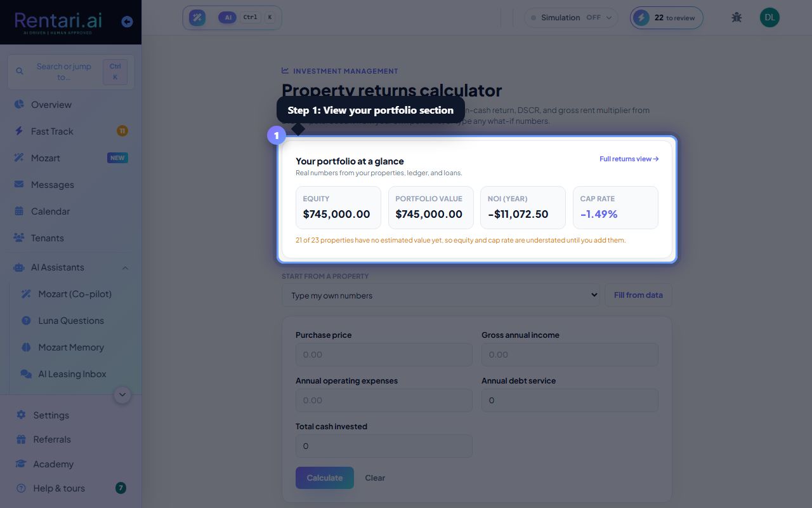Screen dimensions: 812x508
Task: Open Overview via its pie chart icon
Action: pyautogui.click(x=19, y=105)
